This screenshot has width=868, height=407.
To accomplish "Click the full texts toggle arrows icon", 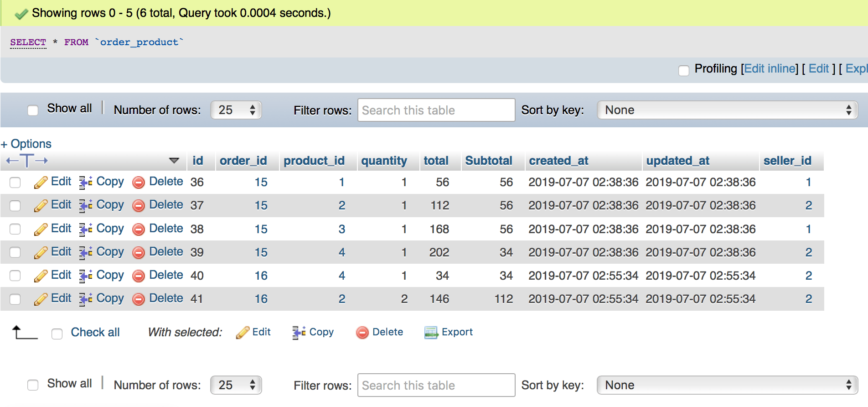I will pos(27,161).
